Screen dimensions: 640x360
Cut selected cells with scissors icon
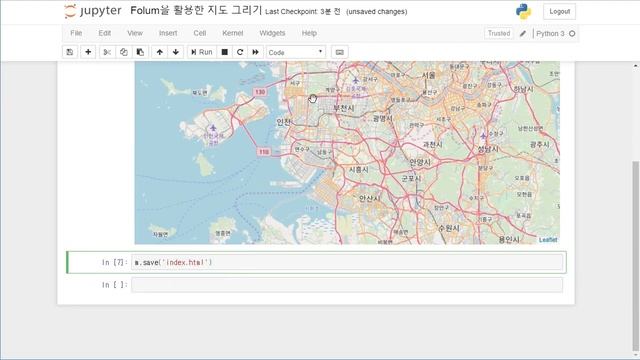click(x=107, y=52)
